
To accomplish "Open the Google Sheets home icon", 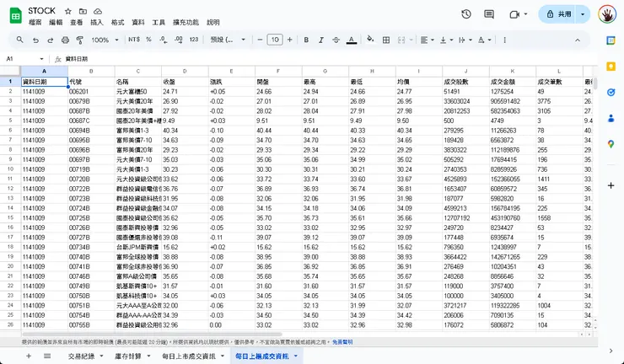I will pos(15,16).
